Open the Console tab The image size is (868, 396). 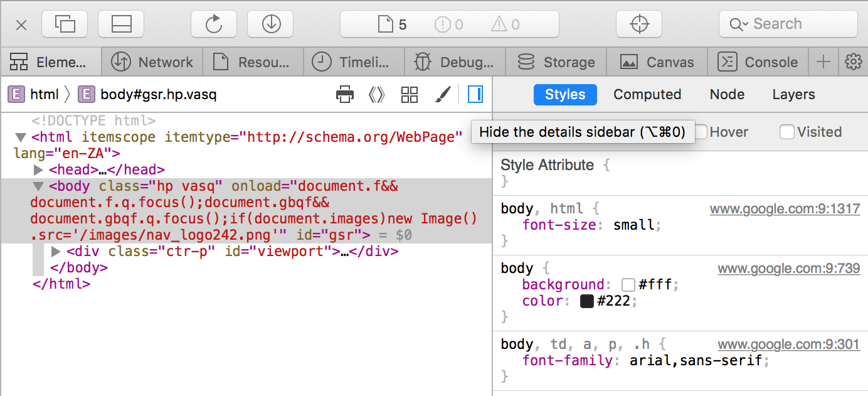[758, 62]
